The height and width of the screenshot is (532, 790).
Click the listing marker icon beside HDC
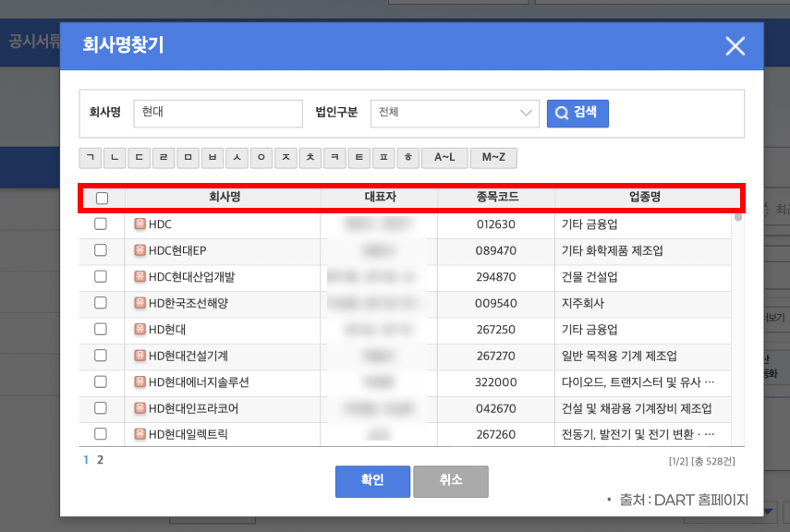tap(140, 224)
